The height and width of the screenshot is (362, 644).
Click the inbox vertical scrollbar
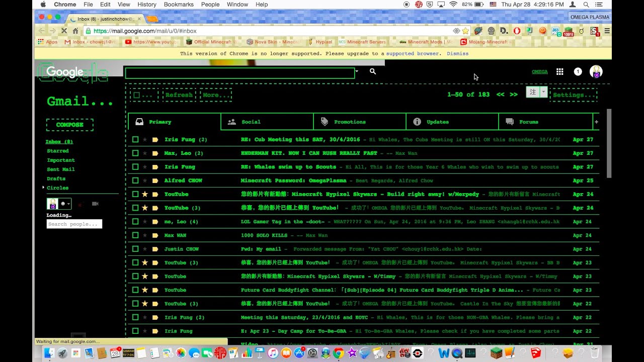609,143
